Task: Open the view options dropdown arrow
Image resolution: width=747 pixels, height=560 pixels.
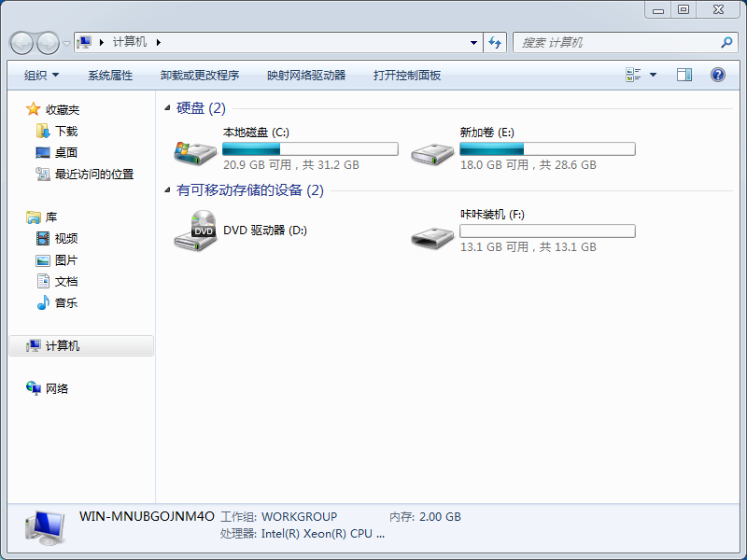Action: coord(653,75)
